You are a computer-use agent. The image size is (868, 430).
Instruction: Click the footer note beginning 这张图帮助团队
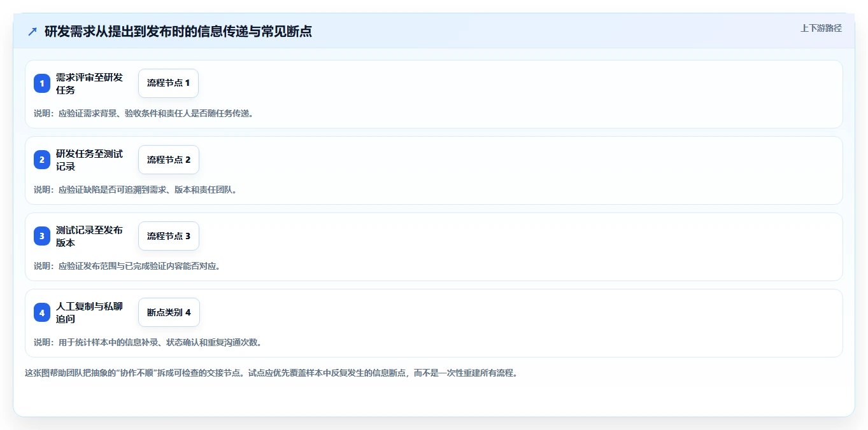tap(271, 373)
